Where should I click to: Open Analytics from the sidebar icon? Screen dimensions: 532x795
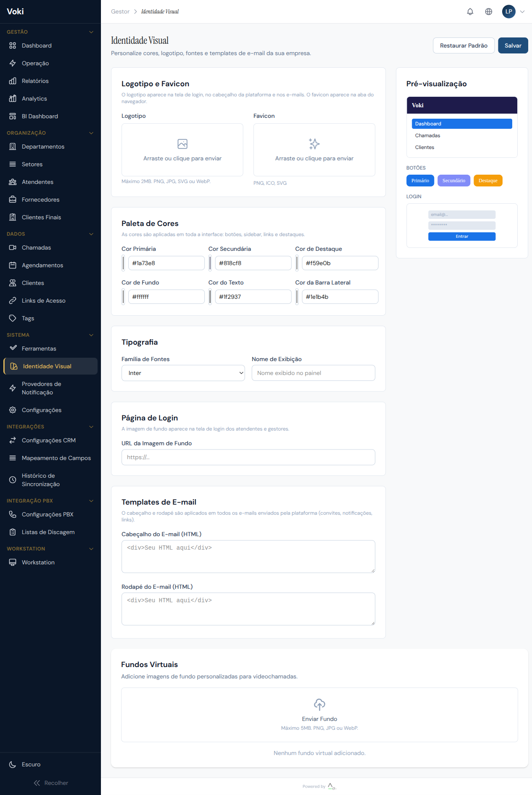point(13,98)
